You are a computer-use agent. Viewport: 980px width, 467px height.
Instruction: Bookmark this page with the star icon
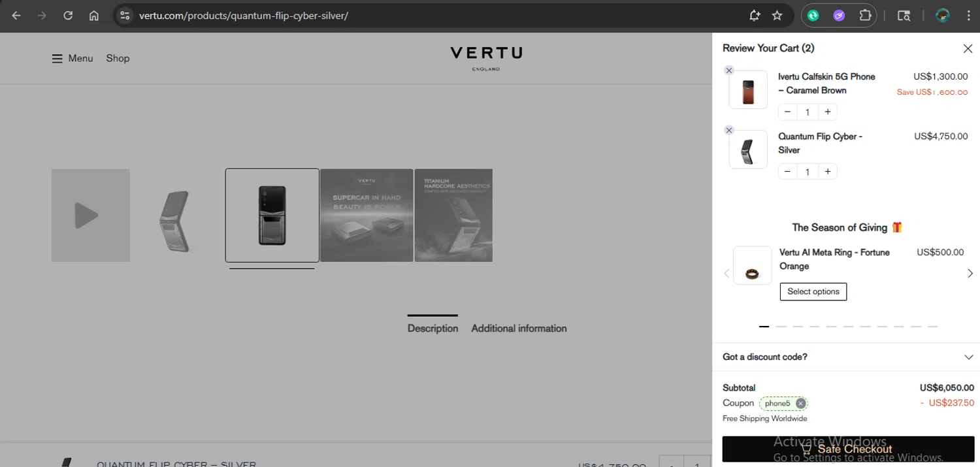tap(777, 16)
